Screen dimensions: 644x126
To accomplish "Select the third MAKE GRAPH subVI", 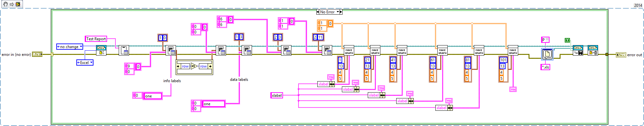I will point(402,50).
